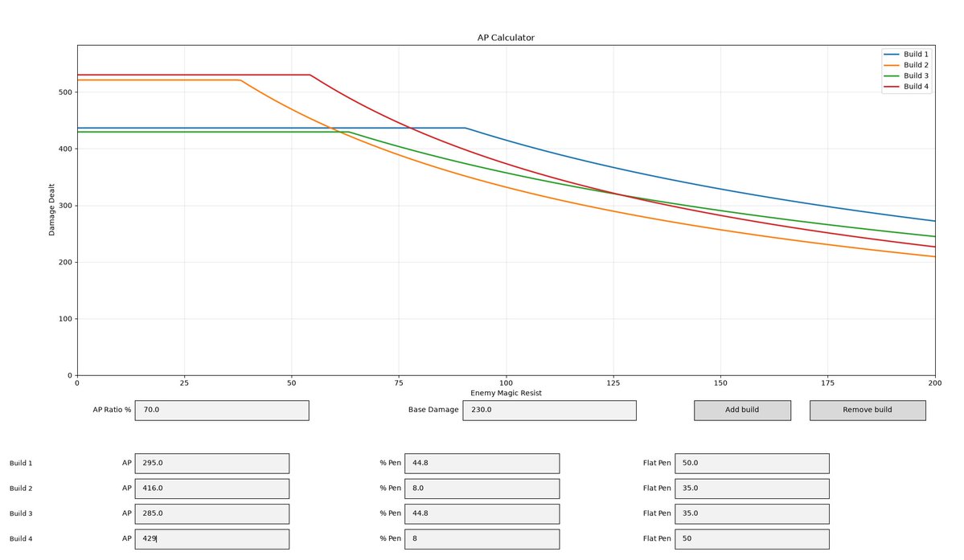Screen dimensions: 964x560
Task: Edit Build 3 Flat Pen field
Action: click(x=752, y=514)
